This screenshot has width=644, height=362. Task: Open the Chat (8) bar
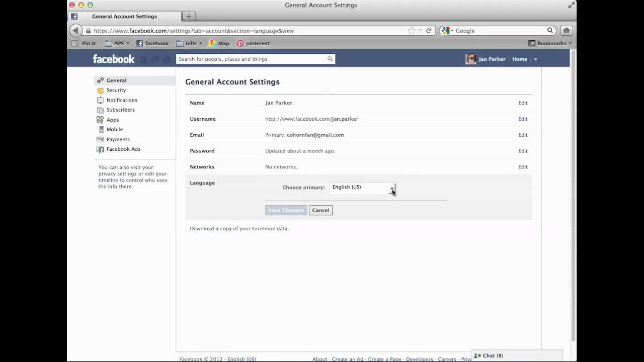[x=517, y=355]
